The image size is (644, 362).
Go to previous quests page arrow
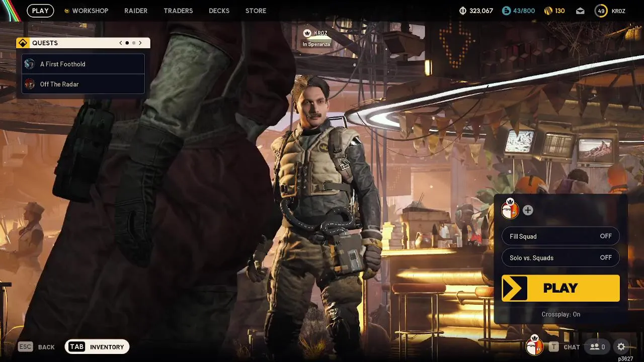[121, 43]
